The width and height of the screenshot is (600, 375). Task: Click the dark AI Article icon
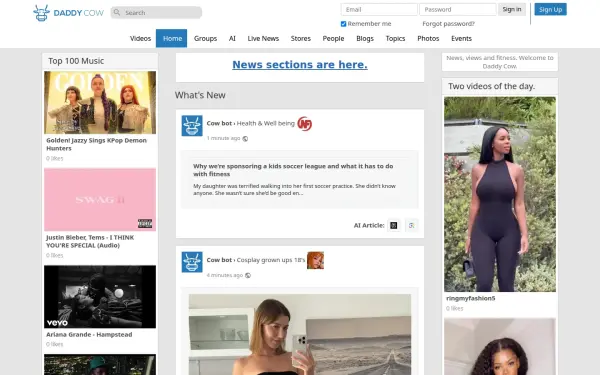pyautogui.click(x=393, y=225)
